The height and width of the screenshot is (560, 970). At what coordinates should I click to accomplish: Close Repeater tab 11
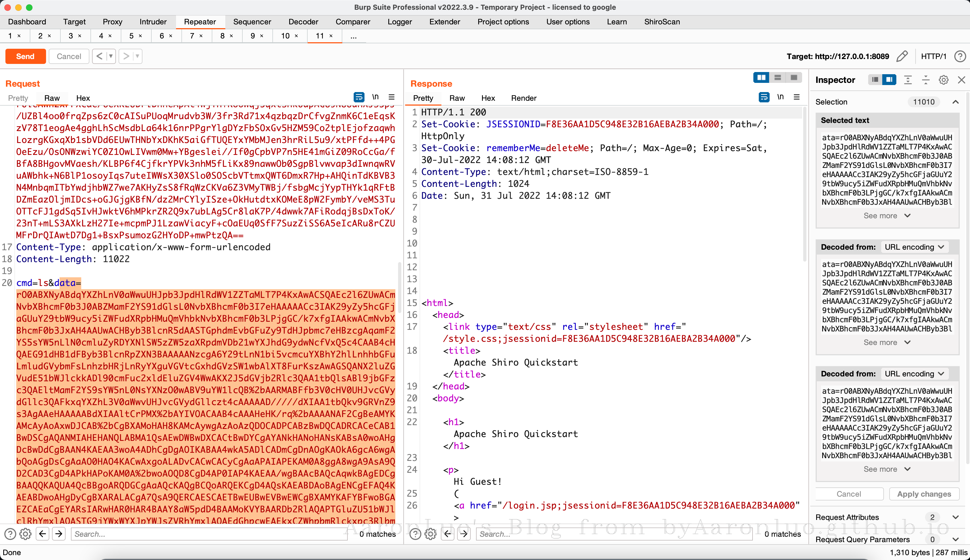point(331,36)
